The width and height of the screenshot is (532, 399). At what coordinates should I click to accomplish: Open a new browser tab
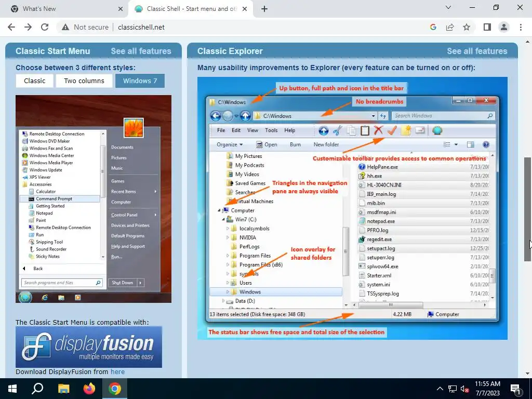click(264, 9)
